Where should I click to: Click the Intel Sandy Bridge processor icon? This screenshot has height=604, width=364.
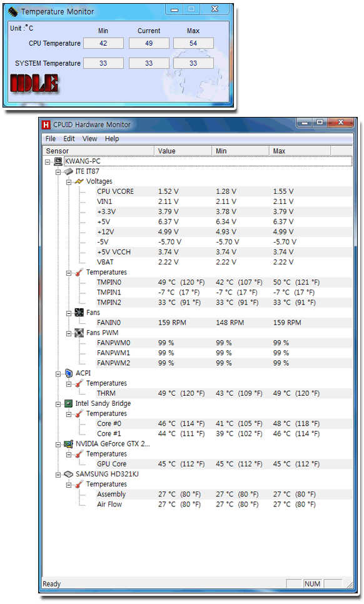(x=69, y=403)
